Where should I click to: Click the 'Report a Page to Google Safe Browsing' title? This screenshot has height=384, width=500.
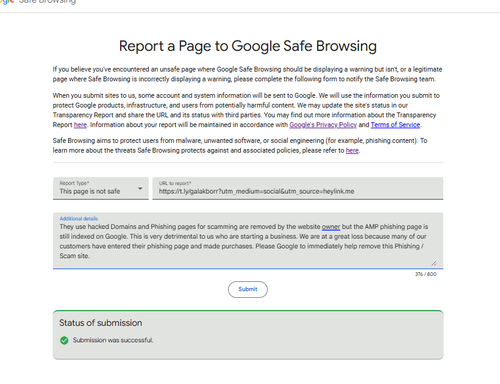point(248,46)
